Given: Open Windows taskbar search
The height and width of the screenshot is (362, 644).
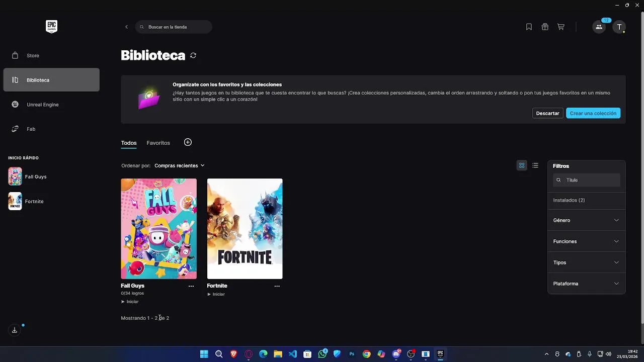Looking at the screenshot, I should pos(219,354).
